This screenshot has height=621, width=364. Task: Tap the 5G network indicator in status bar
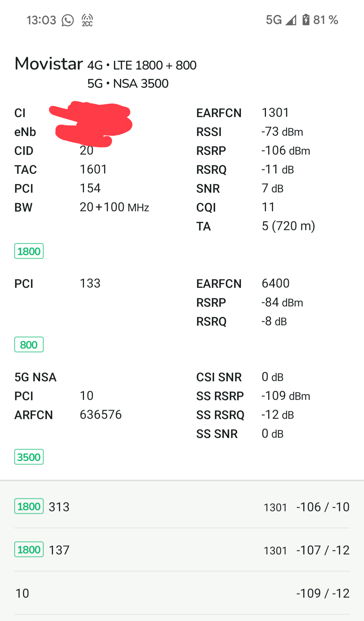[x=273, y=20]
